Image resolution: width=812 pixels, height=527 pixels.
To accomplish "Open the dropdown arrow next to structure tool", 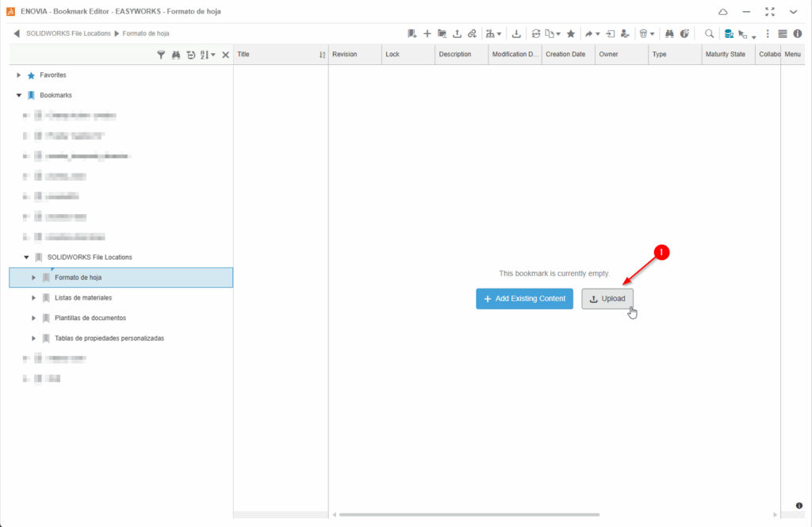I will [500, 34].
